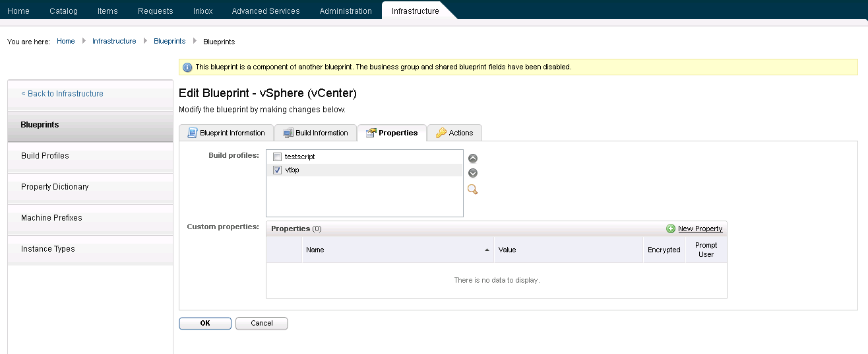Click the Build Information tab icon
Screen dimensions: 868x354
[x=288, y=133]
